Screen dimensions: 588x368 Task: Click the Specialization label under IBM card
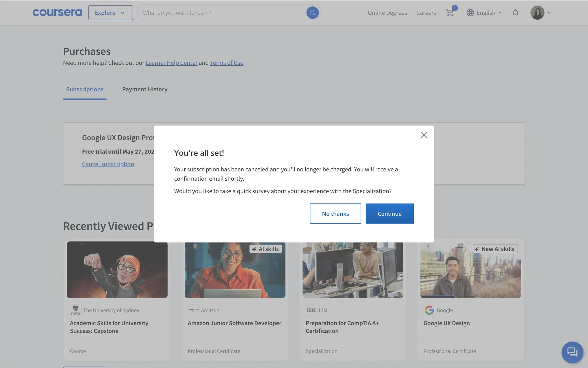click(322, 351)
